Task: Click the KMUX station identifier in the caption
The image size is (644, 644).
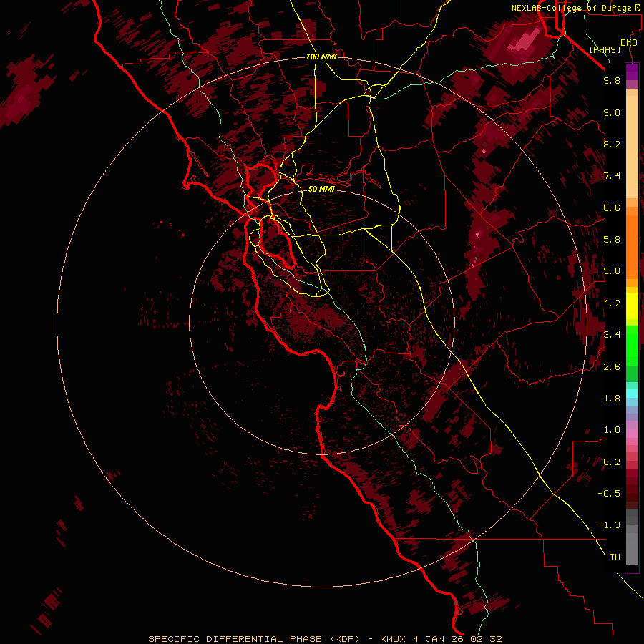Action: click(x=393, y=639)
